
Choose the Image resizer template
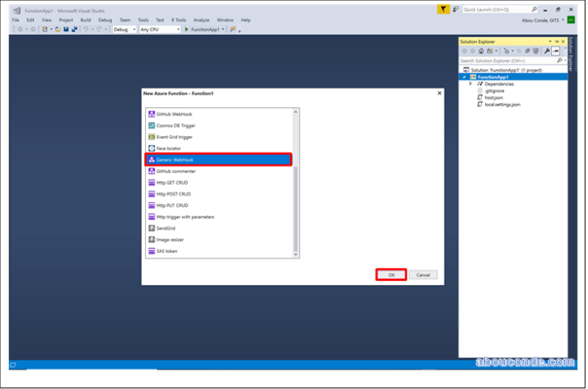coord(171,240)
